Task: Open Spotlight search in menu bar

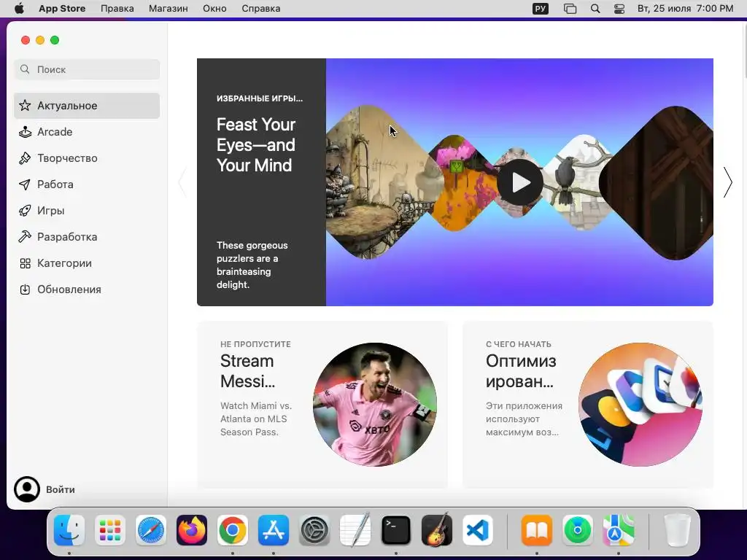Action: point(595,9)
